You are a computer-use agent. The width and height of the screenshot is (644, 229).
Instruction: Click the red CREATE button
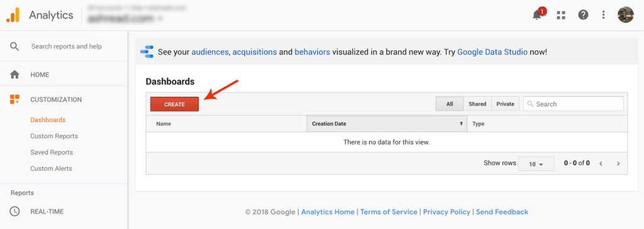(x=175, y=104)
